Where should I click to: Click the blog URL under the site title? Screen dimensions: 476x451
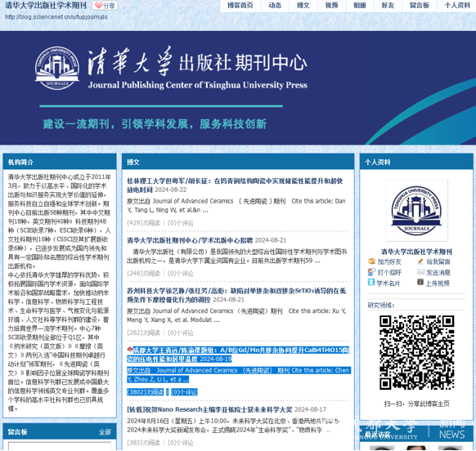pos(56,17)
